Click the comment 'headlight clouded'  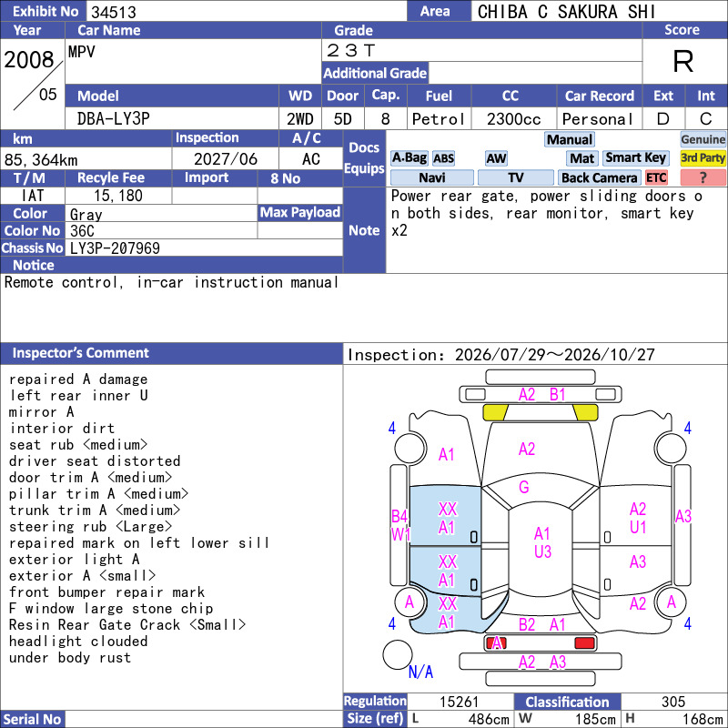pyautogui.click(x=78, y=642)
